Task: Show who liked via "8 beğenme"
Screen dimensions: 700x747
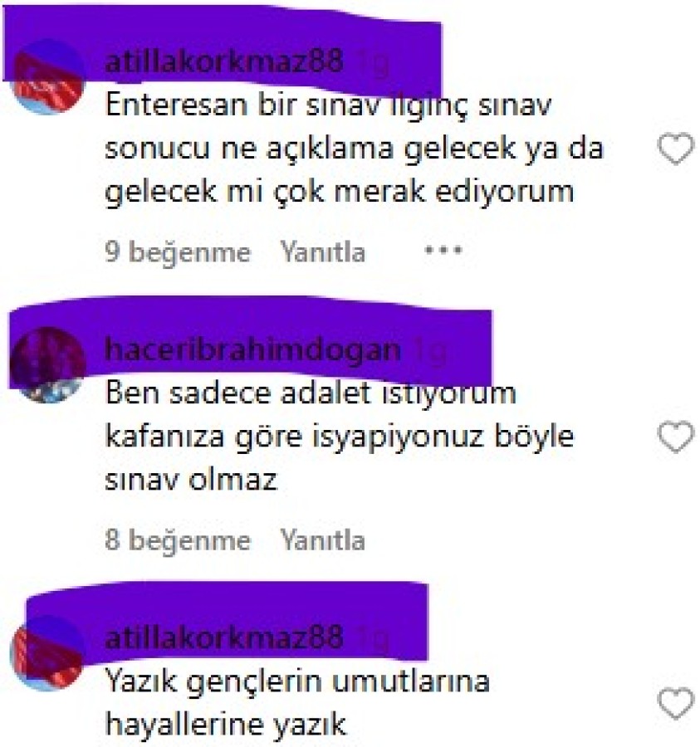Action: pyautogui.click(x=177, y=540)
